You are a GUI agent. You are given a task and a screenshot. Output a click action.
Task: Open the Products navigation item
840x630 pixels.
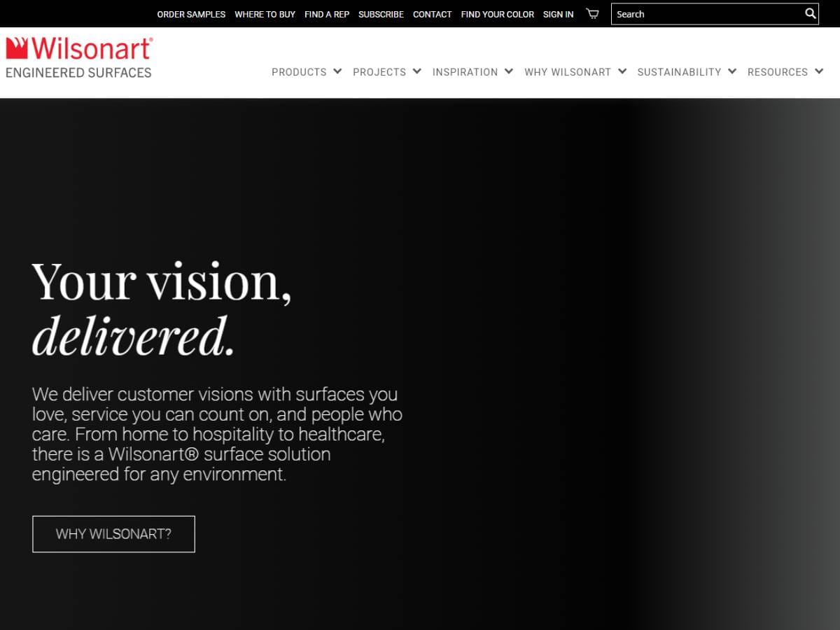tap(299, 72)
